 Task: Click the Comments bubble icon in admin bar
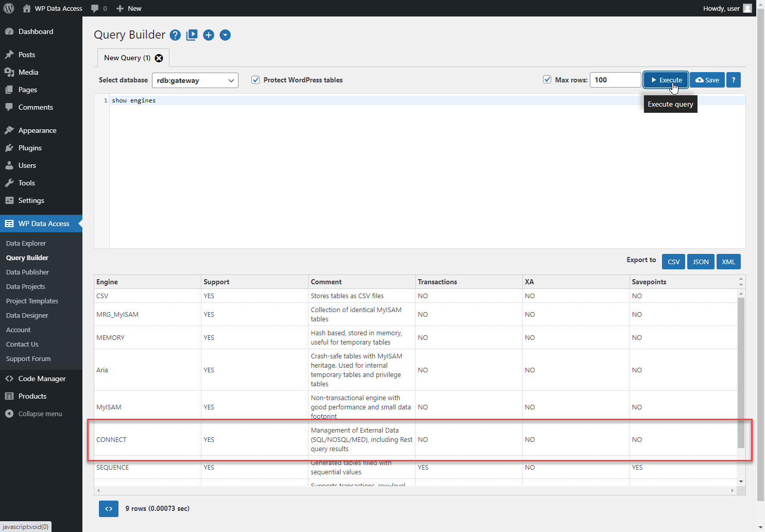pos(95,8)
